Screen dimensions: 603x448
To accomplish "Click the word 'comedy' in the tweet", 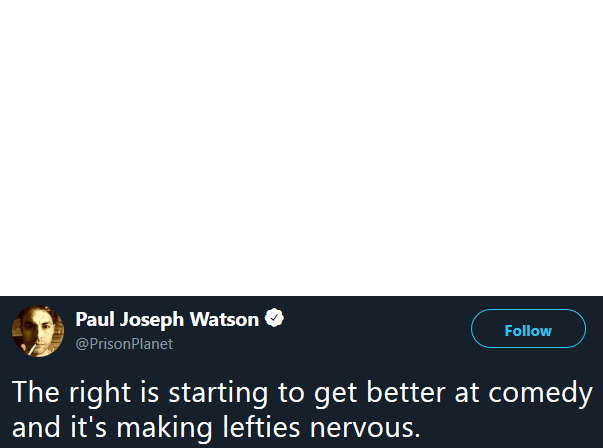I will 540,394.
